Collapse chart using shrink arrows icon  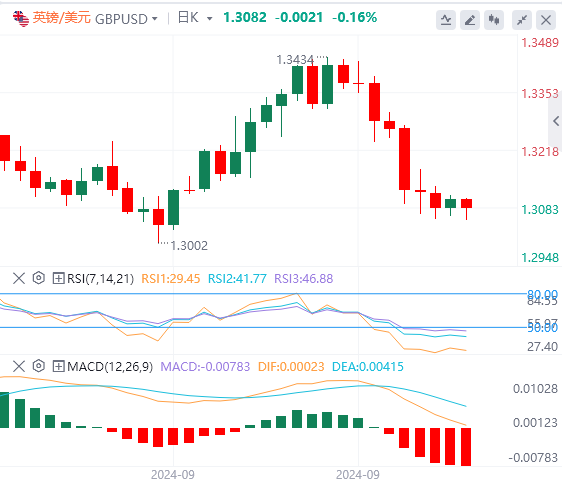[522, 20]
